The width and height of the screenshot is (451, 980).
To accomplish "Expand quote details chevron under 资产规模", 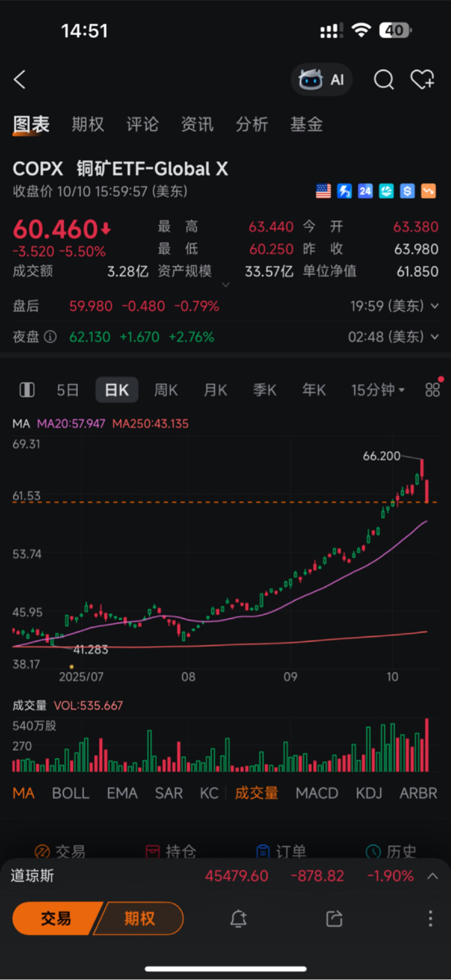I will 226,285.
